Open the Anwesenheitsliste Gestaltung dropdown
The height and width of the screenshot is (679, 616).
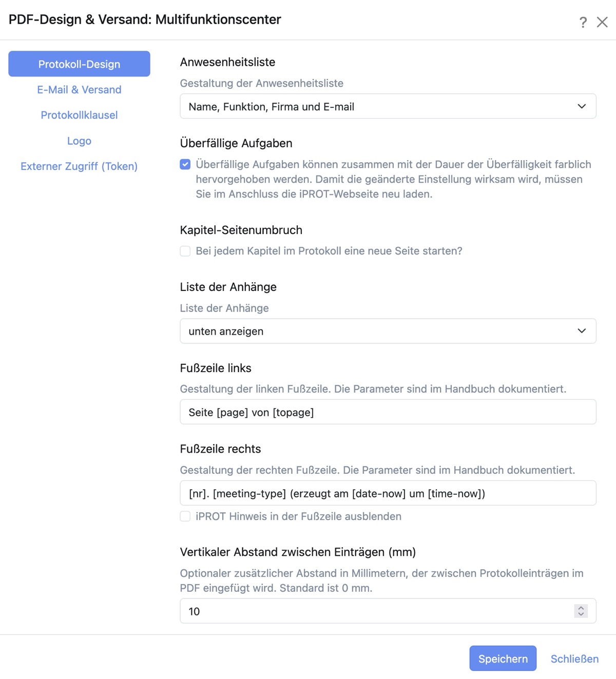pyautogui.click(x=388, y=106)
